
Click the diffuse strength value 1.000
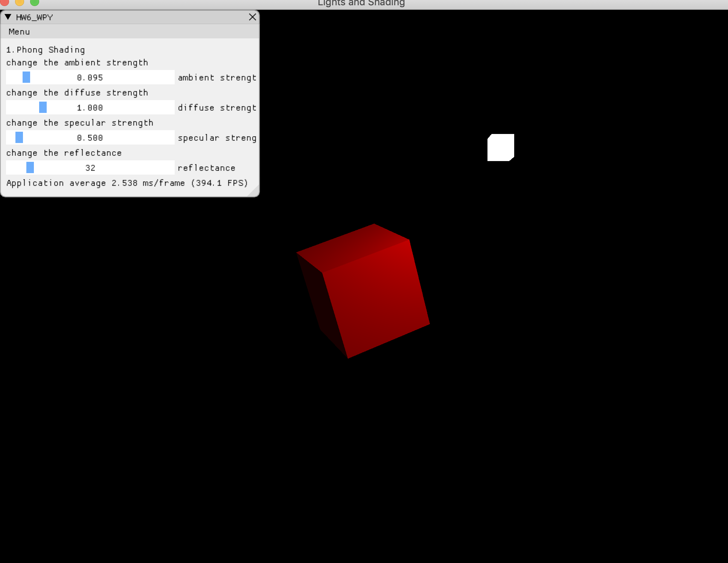[90, 108]
